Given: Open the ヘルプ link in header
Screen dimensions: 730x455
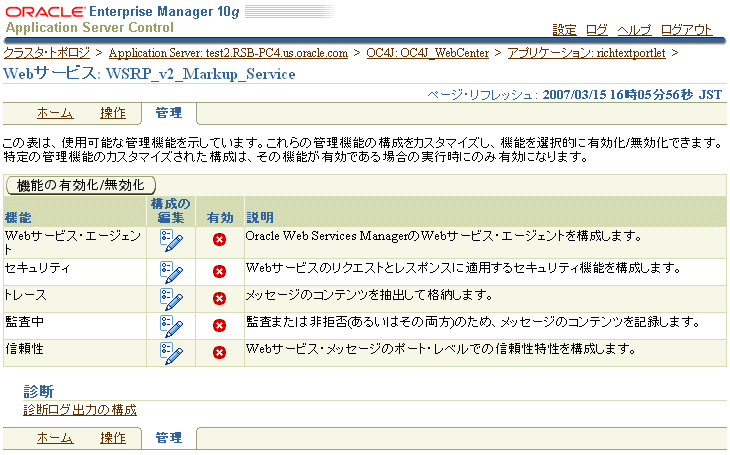Looking at the screenshot, I should [x=634, y=30].
